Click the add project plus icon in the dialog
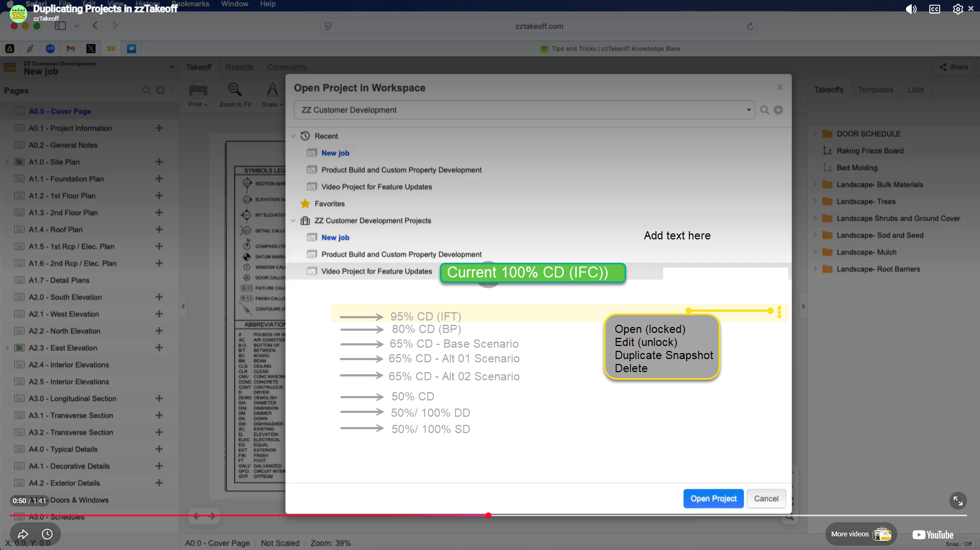Screen dimensions: 980x550 [x=779, y=110]
